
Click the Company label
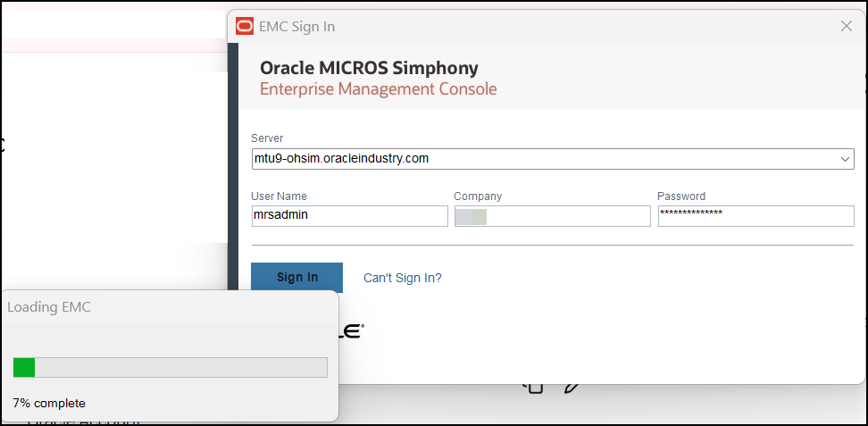[478, 196]
